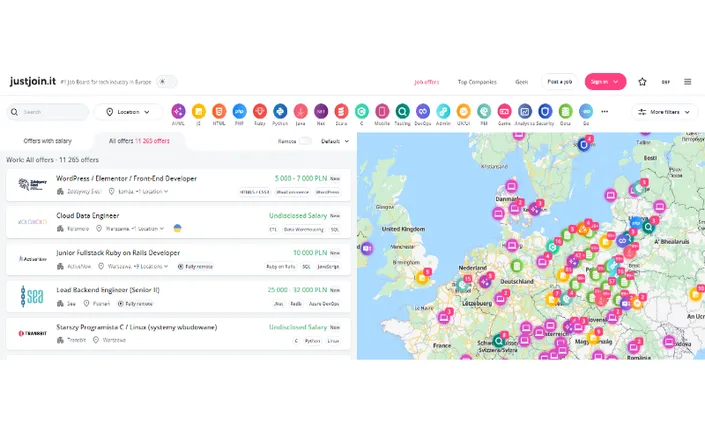Open Junior Fullstack Ruby on Rails Developer offer
Viewport: 705px width, 427px height.
click(x=178, y=259)
